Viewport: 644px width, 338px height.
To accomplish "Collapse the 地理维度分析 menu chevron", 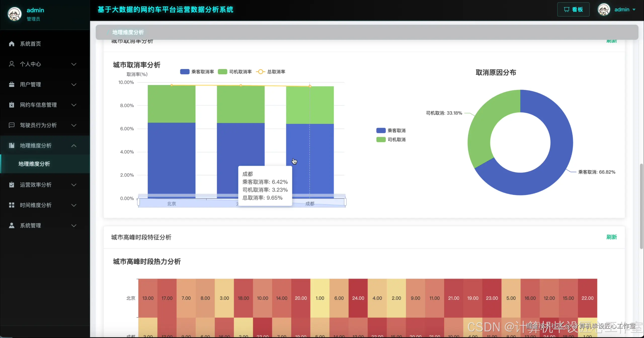I will (74, 146).
